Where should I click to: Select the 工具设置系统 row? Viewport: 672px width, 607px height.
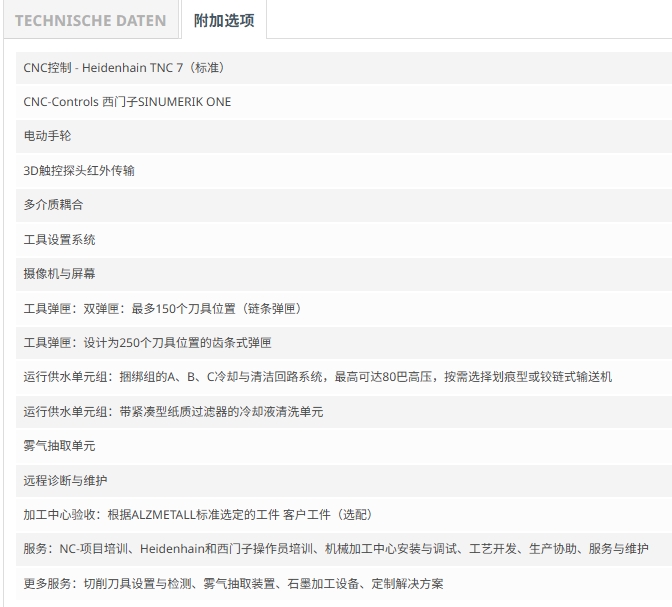tap(344, 240)
